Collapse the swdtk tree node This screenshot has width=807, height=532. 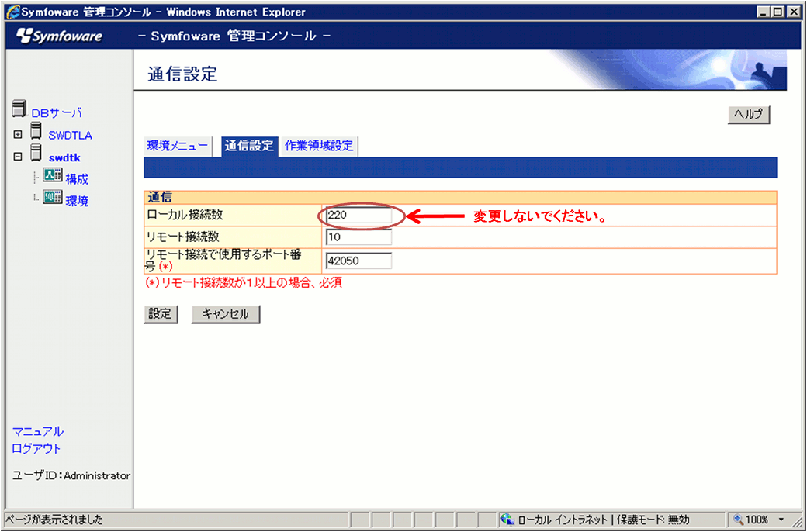tap(18, 157)
